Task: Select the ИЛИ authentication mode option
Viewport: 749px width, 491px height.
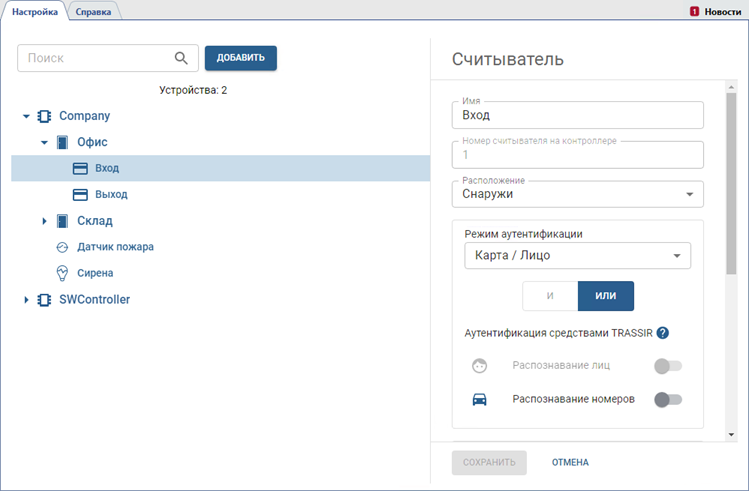Action: click(605, 297)
